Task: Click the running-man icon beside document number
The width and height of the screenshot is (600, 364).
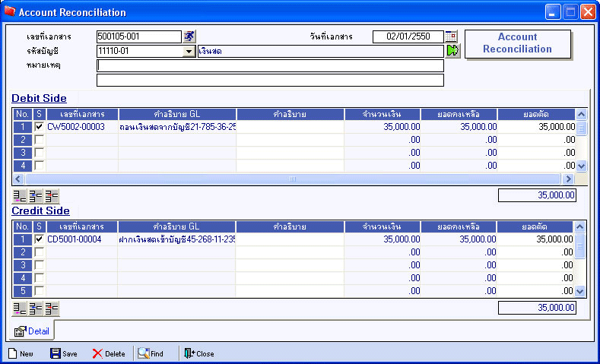Action: [x=189, y=36]
